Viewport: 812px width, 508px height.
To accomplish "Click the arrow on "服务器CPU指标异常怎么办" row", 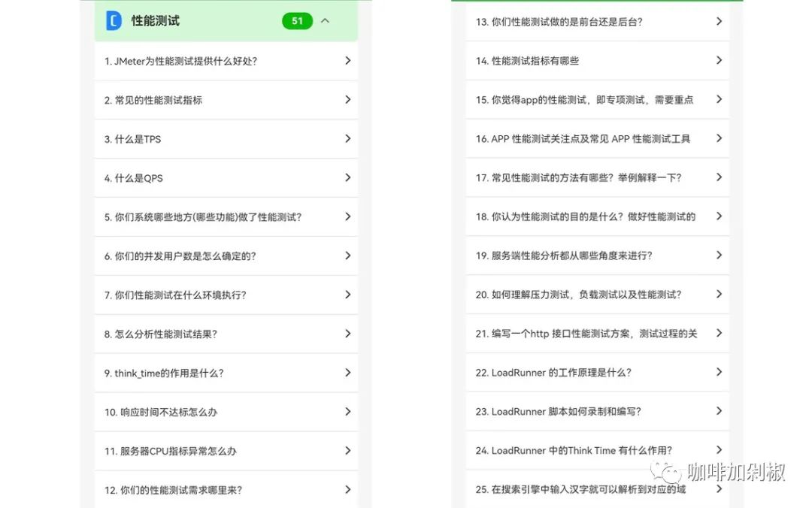I will click(x=347, y=451).
